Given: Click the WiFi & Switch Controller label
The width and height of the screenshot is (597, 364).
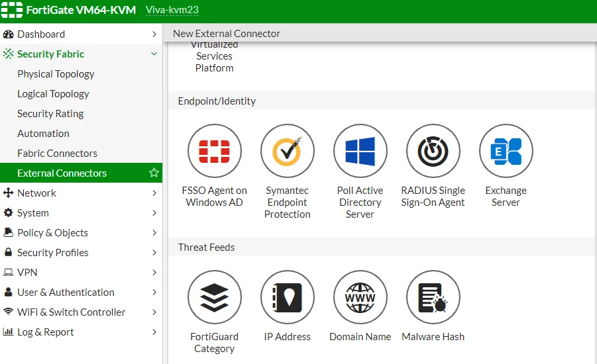Looking at the screenshot, I should click(x=71, y=312).
